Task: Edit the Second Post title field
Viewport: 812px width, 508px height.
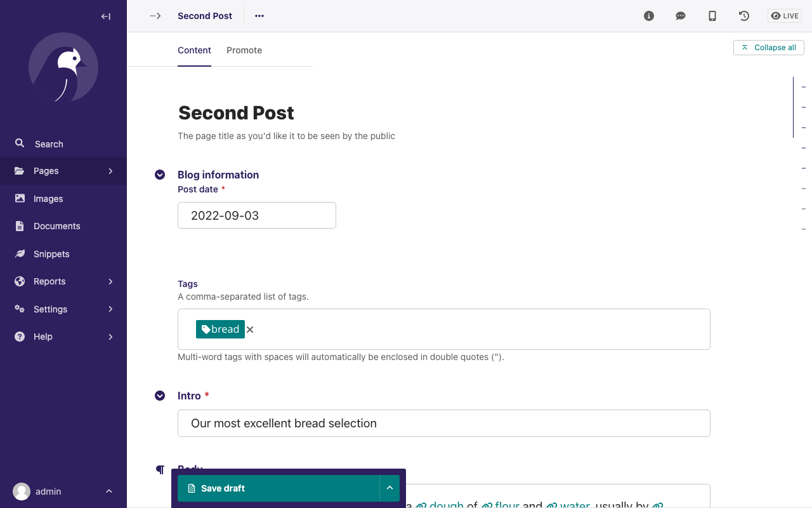Action: 444,113
